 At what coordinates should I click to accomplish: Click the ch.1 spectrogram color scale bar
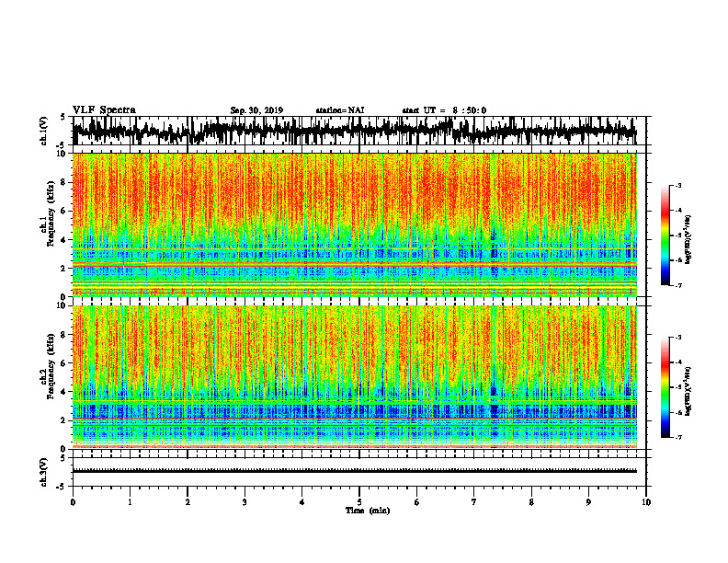[665, 236]
